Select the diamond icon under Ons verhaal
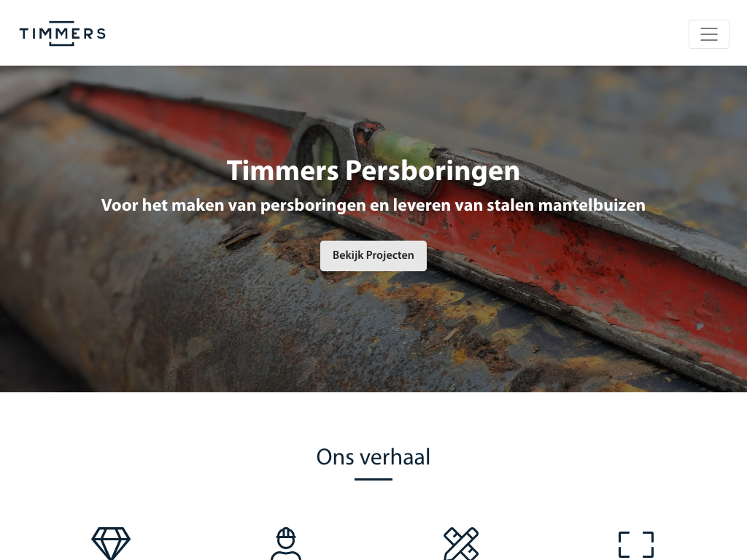The height and width of the screenshot is (560, 747). tap(111, 542)
